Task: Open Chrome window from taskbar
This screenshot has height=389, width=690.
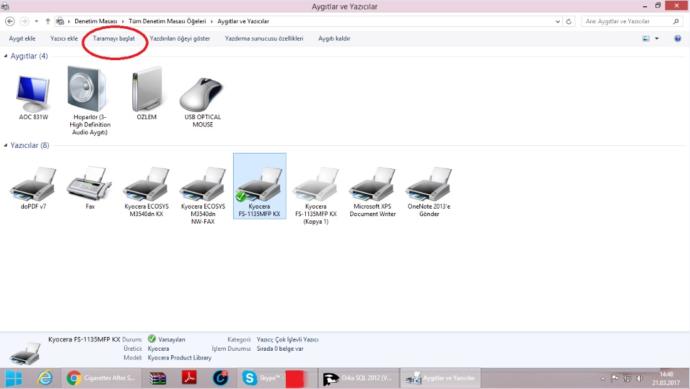Action: [101, 378]
